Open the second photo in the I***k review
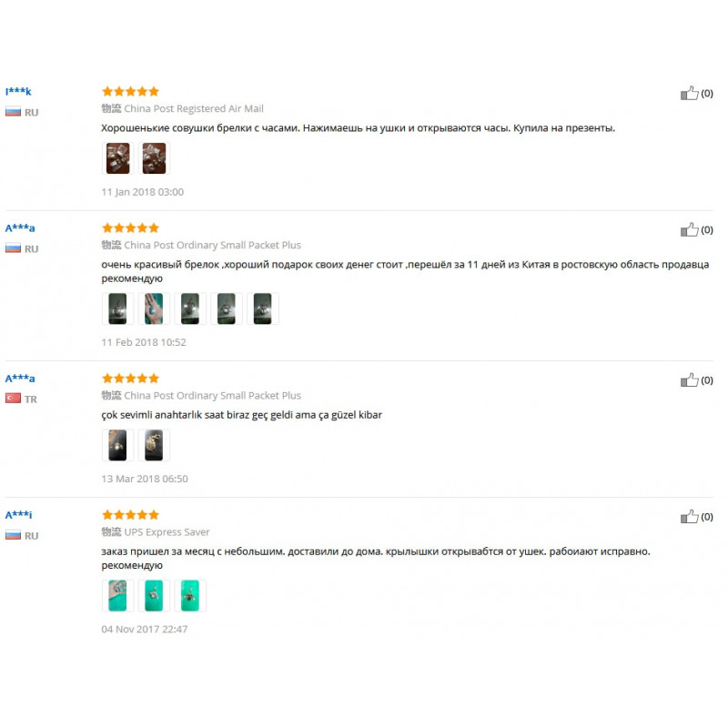Screen dimensions: 728x728 [154, 158]
